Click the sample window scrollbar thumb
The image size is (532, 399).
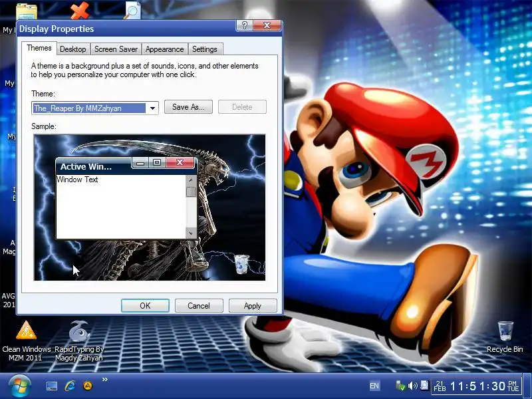click(x=191, y=192)
